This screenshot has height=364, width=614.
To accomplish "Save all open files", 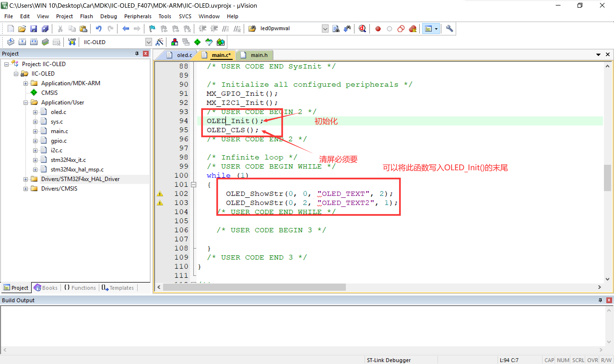I will (x=45, y=29).
